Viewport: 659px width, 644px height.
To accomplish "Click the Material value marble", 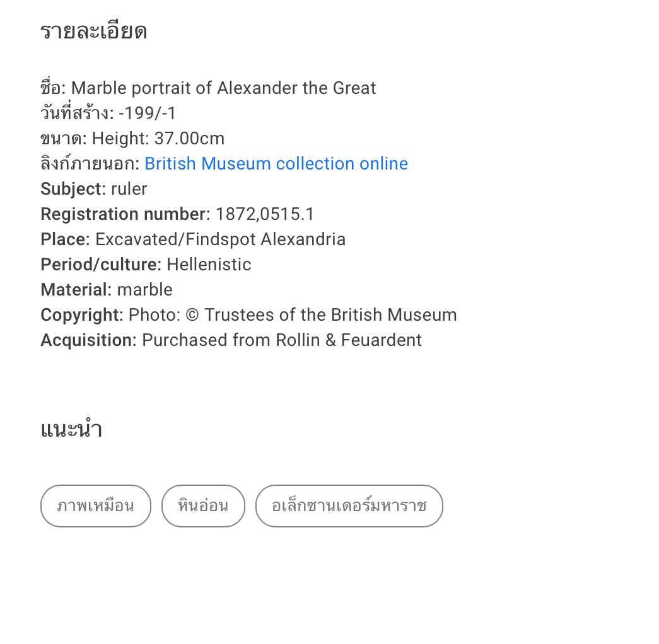I will coord(145,290).
